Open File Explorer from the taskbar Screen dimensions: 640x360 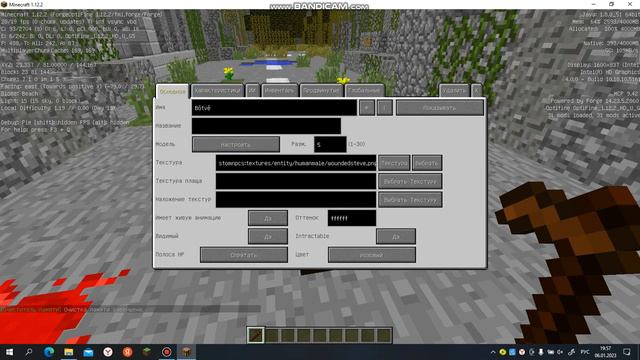coord(69,352)
